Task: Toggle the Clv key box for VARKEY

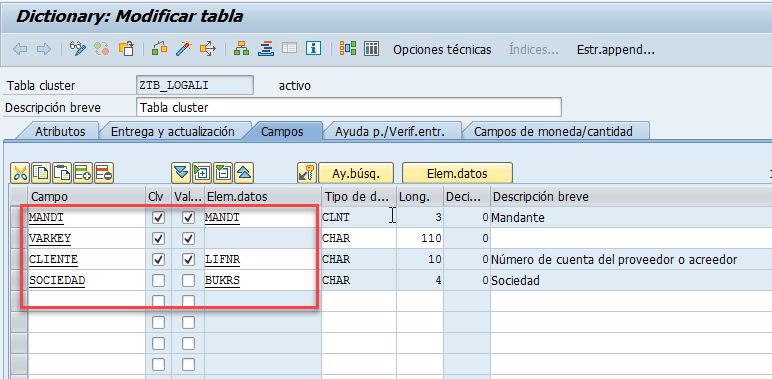Action: click(x=158, y=238)
